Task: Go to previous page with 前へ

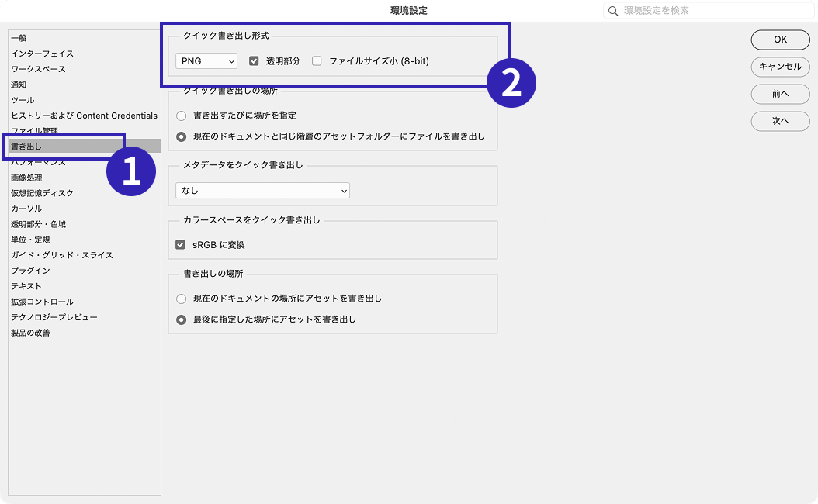Action: (780, 94)
